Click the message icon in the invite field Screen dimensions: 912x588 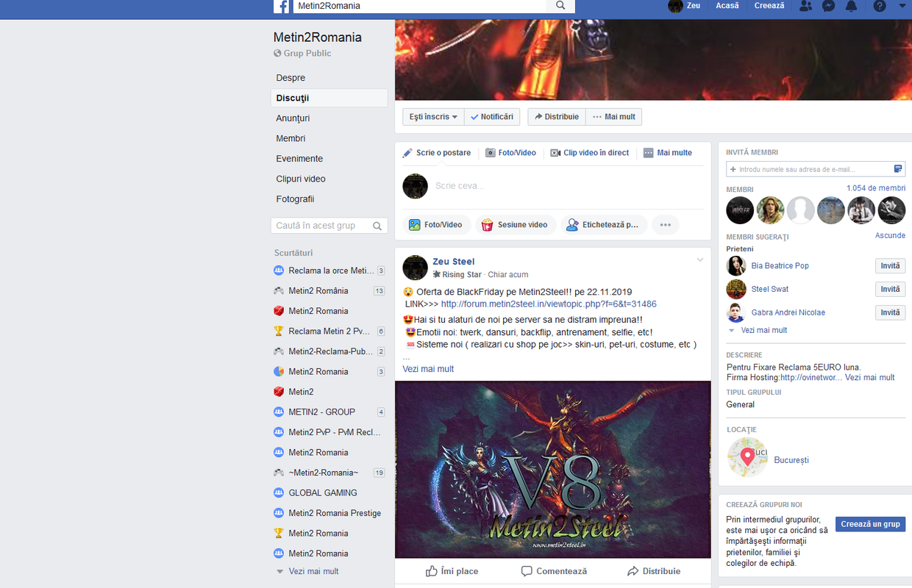(898, 169)
